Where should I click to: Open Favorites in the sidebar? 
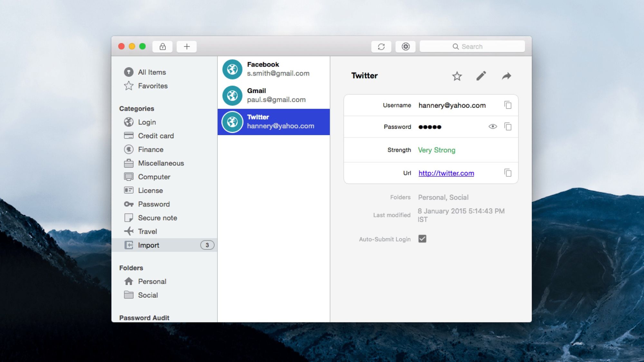(153, 86)
